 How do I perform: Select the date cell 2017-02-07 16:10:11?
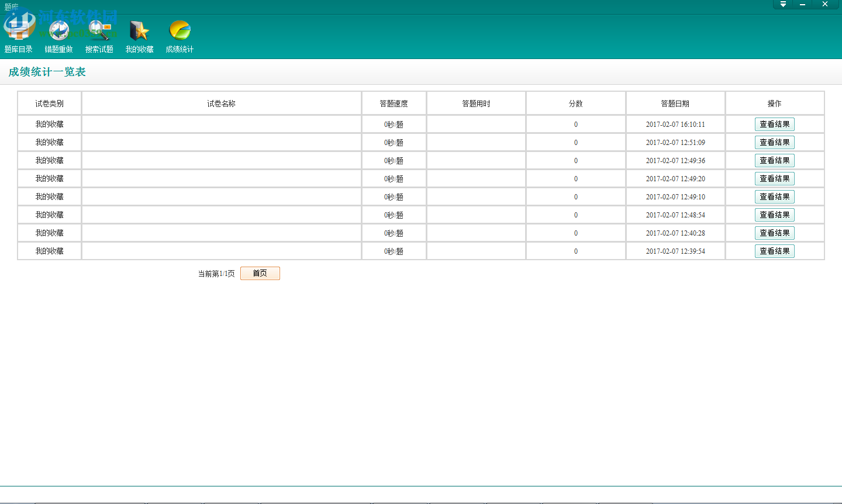675,125
